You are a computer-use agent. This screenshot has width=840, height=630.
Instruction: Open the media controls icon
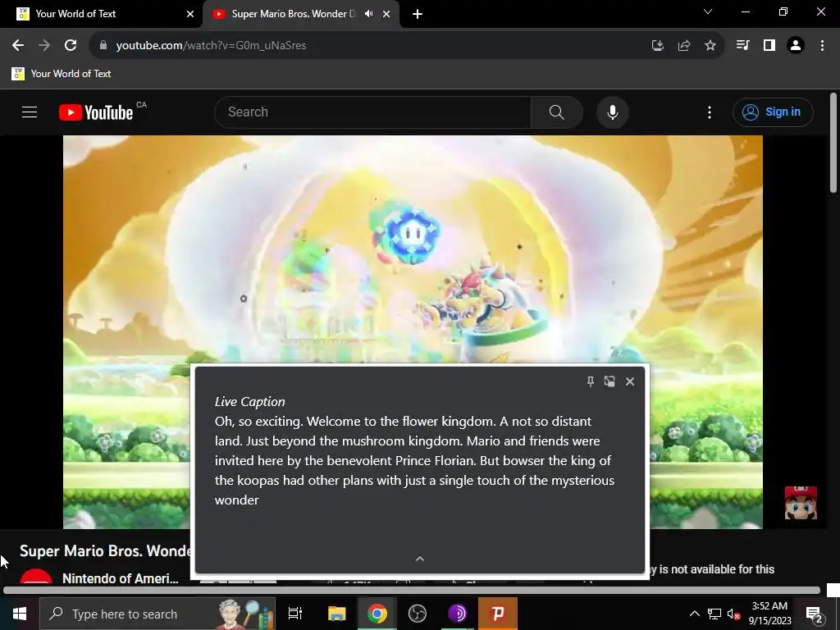pyautogui.click(x=742, y=46)
